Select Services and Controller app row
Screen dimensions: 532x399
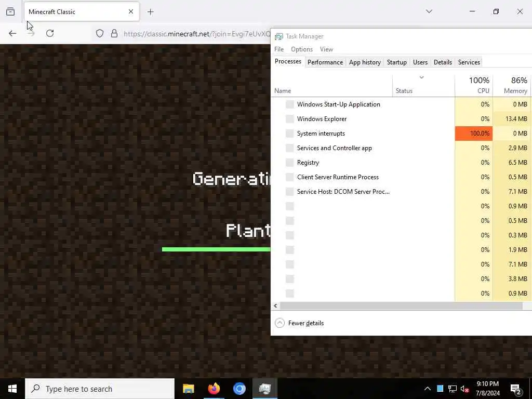tap(401, 148)
